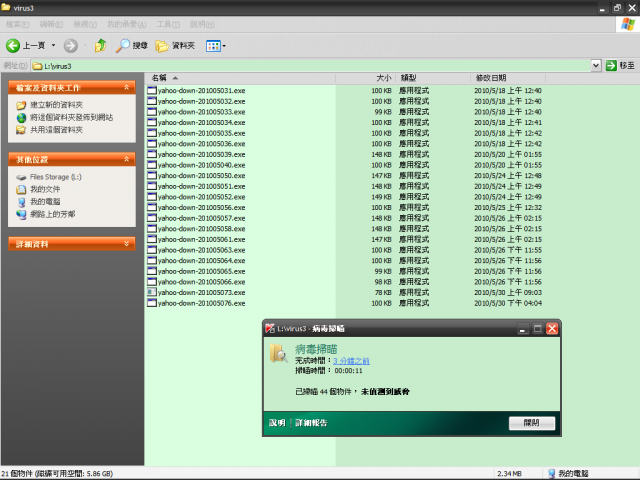Select yahoo-down-201005052.exe file icon
This screenshot has width=640, height=480.
[152, 196]
